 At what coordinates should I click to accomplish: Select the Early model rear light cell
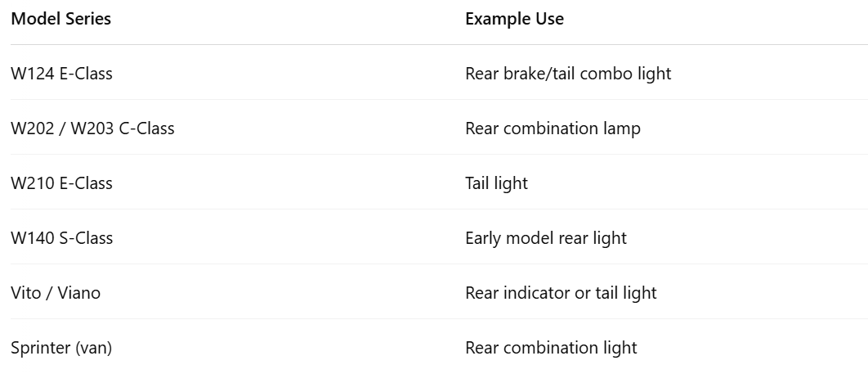(545, 238)
